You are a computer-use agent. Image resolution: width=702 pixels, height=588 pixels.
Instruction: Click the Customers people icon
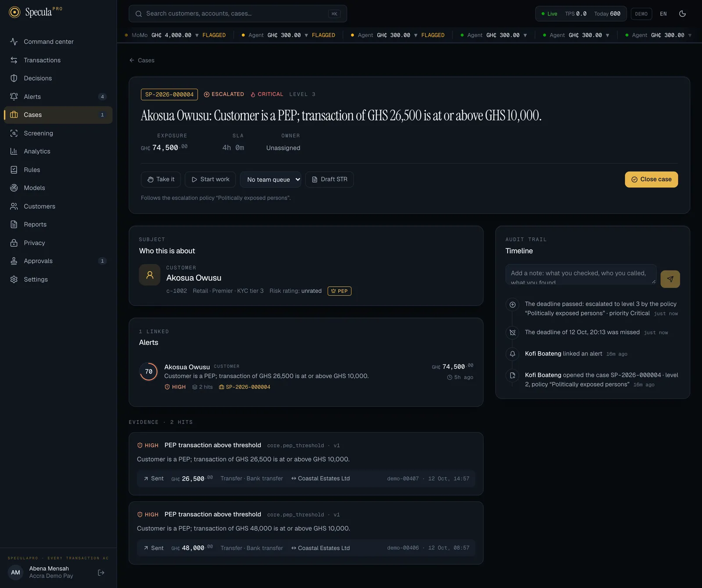14,206
